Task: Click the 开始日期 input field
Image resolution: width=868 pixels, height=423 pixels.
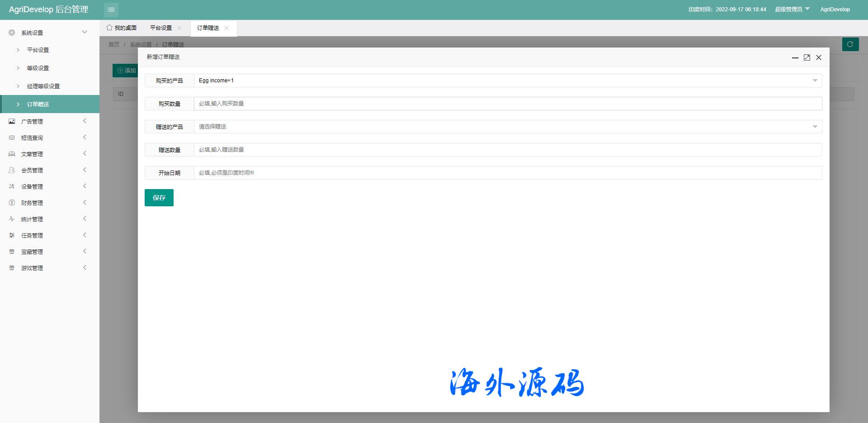Action: (507, 173)
